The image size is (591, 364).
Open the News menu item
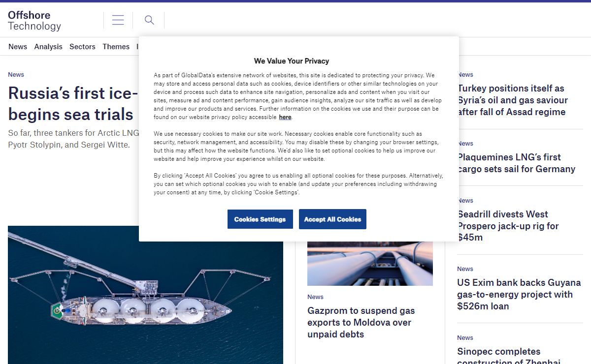(x=18, y=47)
